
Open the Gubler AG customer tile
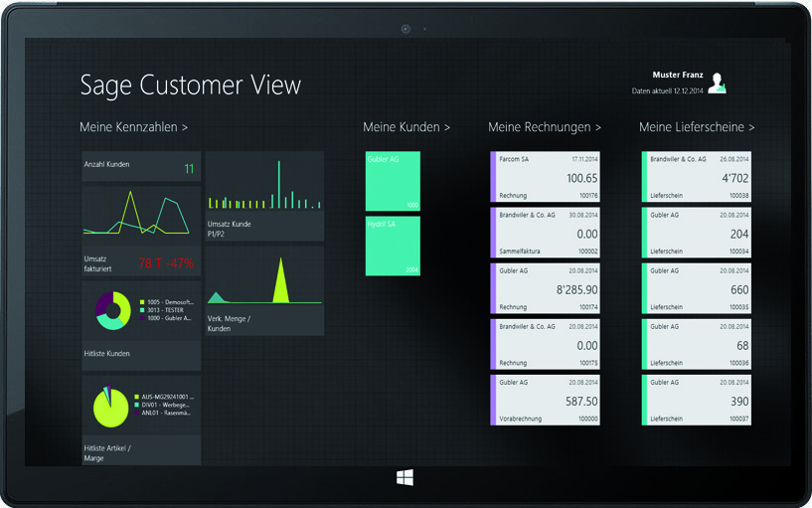393,181
